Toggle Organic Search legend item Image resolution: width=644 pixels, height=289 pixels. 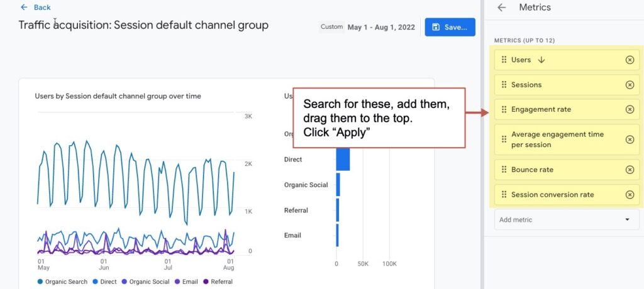point(62,281)
